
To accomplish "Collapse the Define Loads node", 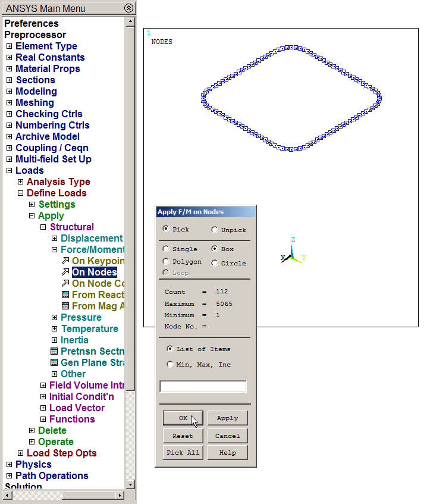I will click(21, 193).
